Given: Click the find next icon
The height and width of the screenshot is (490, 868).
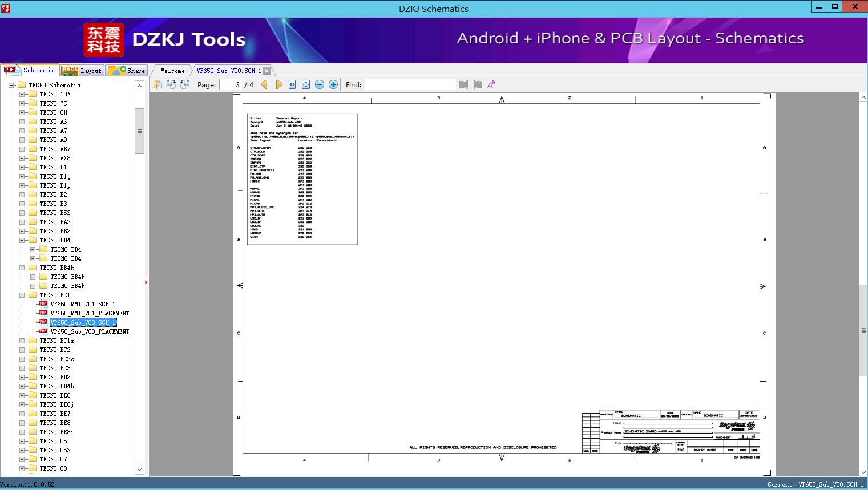Looking at the screenshot, I should click(478, 84).
